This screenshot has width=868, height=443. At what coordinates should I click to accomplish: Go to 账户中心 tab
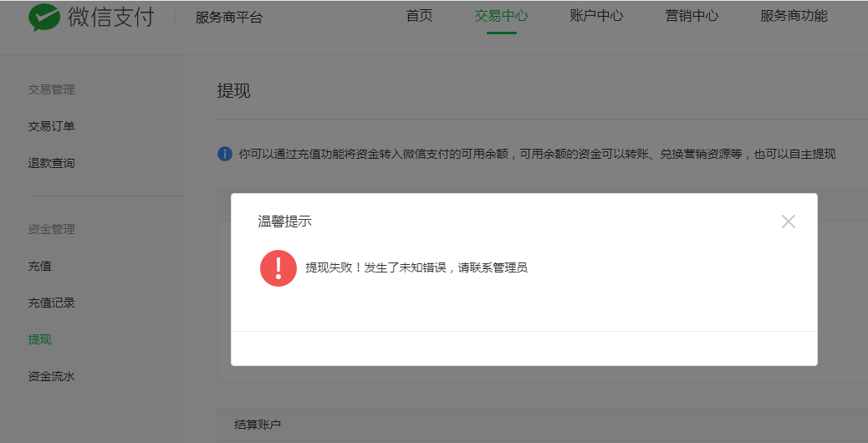tap(596, 16)
